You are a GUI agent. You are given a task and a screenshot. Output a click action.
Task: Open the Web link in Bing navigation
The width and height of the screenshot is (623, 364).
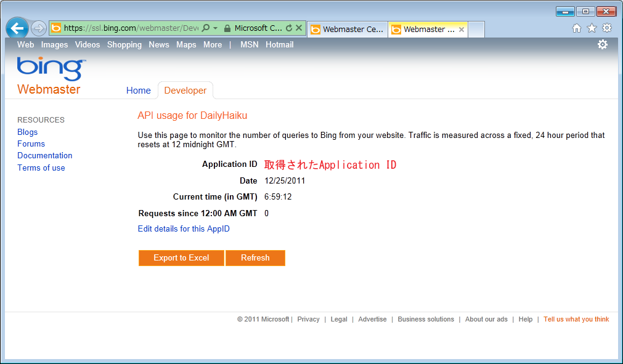pos(25,45)
